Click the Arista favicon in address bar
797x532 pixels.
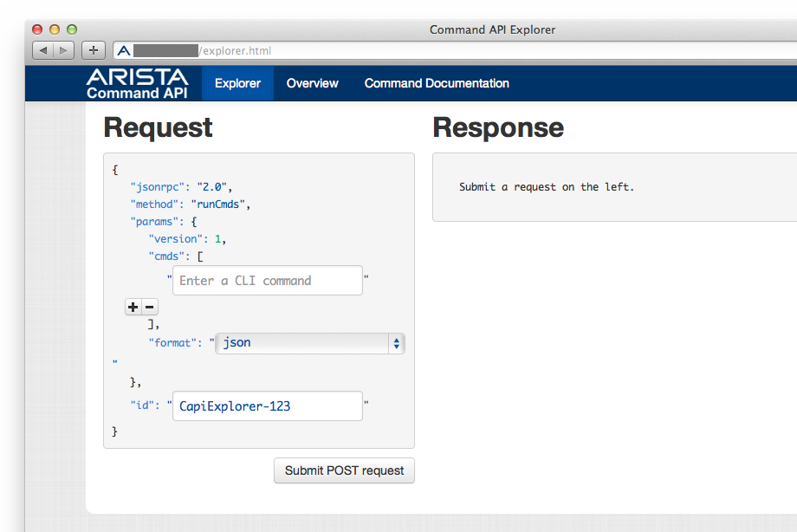123,50
